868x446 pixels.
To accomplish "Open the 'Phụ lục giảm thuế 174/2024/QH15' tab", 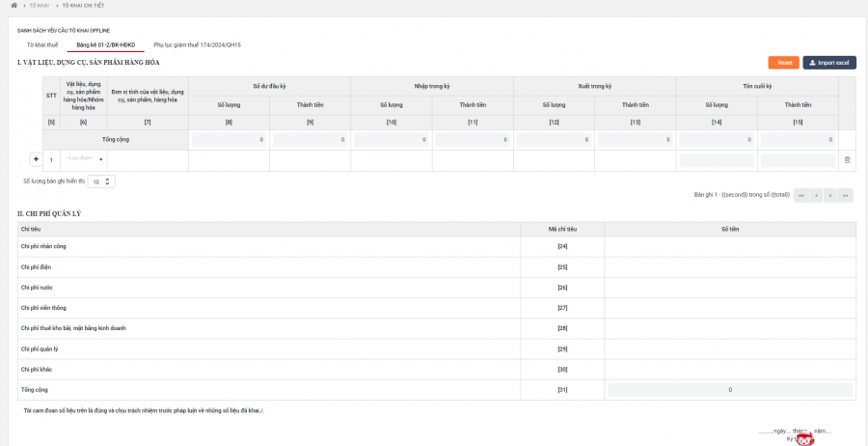I will [x=197, y=44].
